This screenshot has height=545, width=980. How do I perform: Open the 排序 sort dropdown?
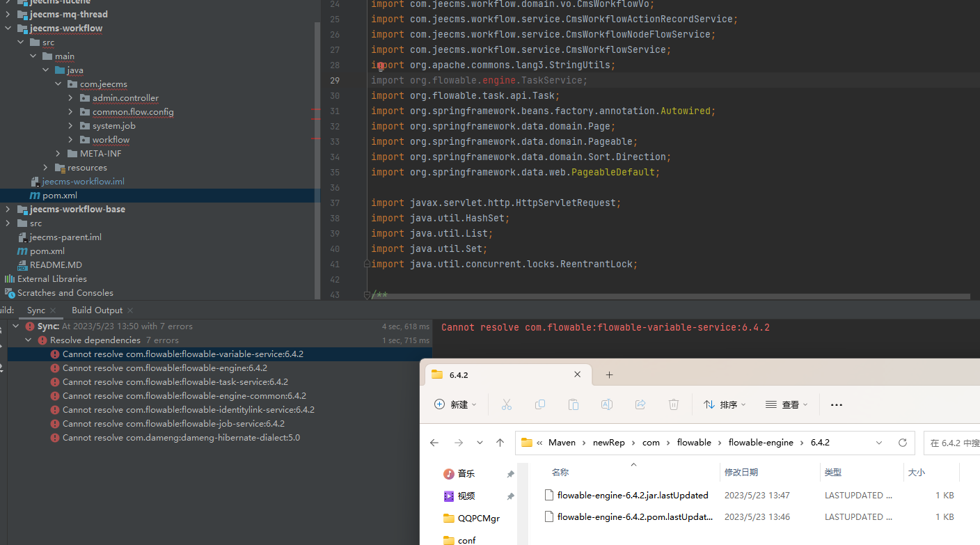[x=724, y=404]
